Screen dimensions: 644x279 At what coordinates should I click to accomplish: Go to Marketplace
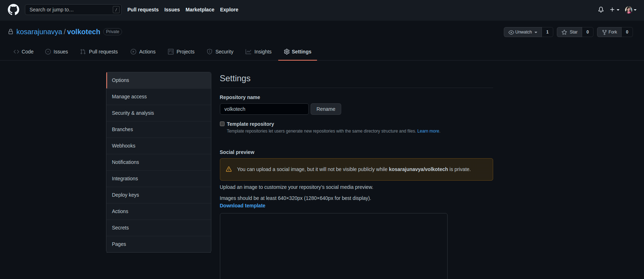[200, 10]
